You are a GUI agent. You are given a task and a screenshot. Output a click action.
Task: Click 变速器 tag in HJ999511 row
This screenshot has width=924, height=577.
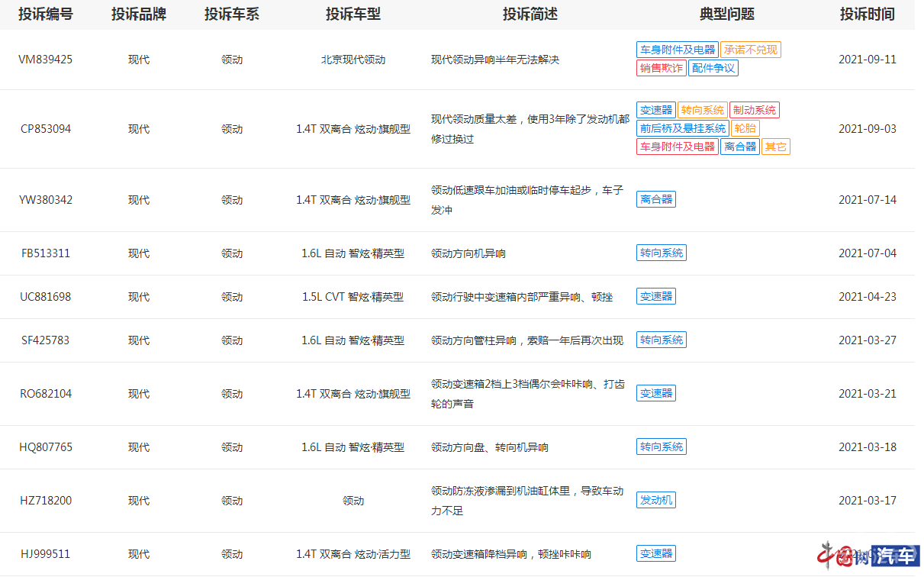656,553
